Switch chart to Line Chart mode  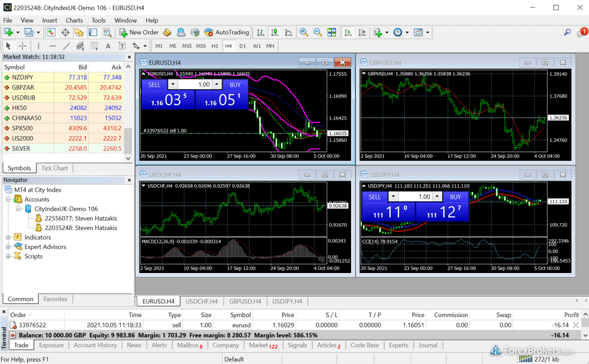[x=288, y=32]
